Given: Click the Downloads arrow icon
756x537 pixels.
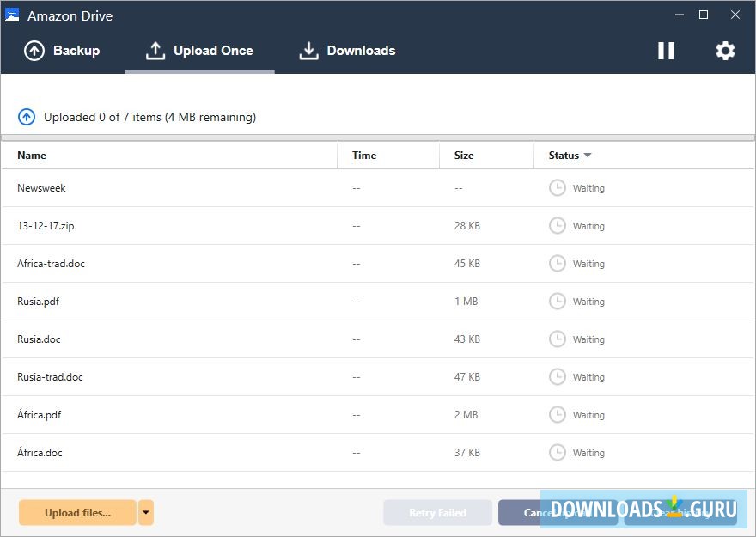Looking at the screenshot, I should coord(308,51).
